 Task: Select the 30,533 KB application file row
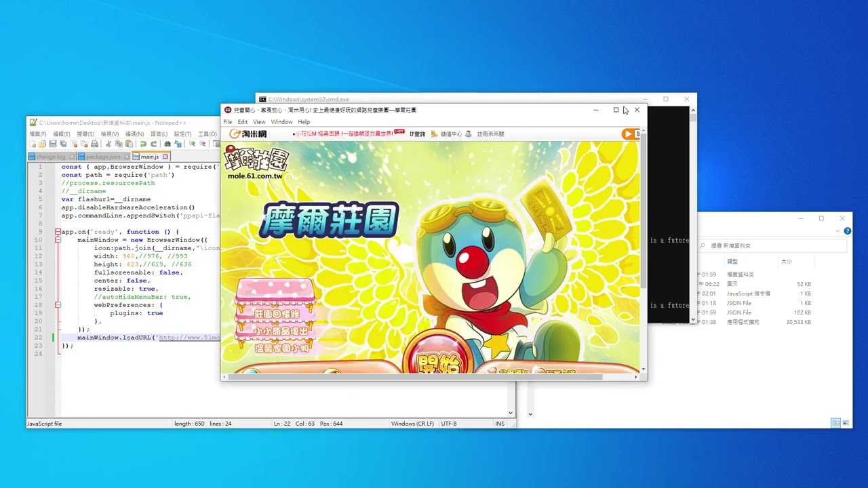755,322
